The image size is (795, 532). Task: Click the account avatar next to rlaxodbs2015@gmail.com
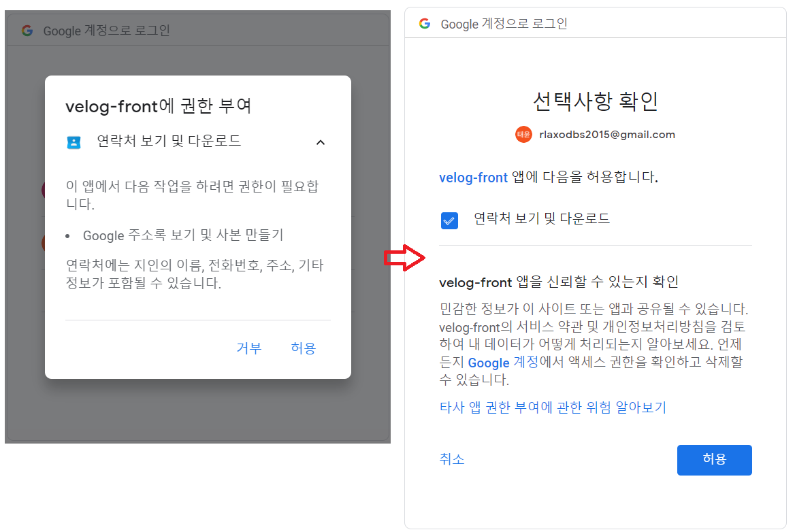pos(523,134)
